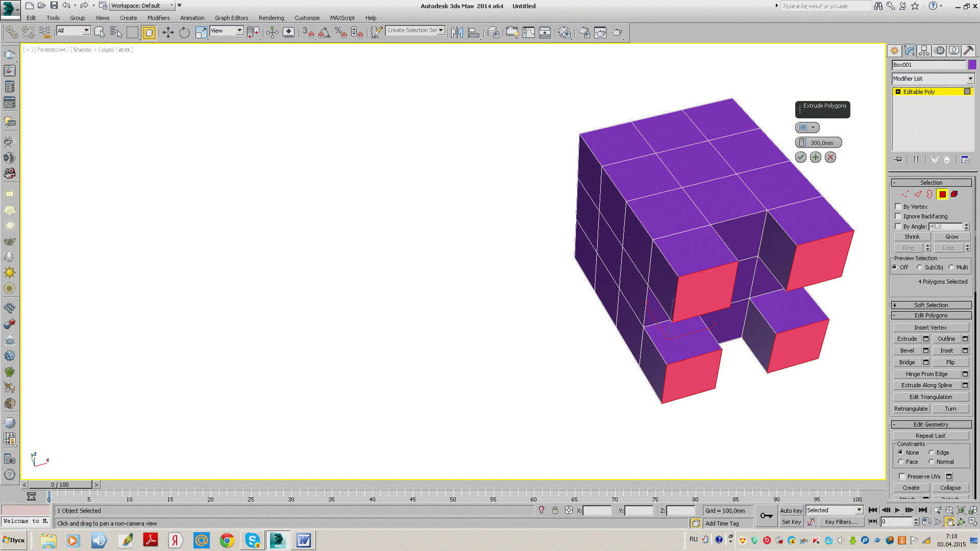Expand the Soft Selection rollout
Viewport: 980px width, 551px height.
click(931, 305)
